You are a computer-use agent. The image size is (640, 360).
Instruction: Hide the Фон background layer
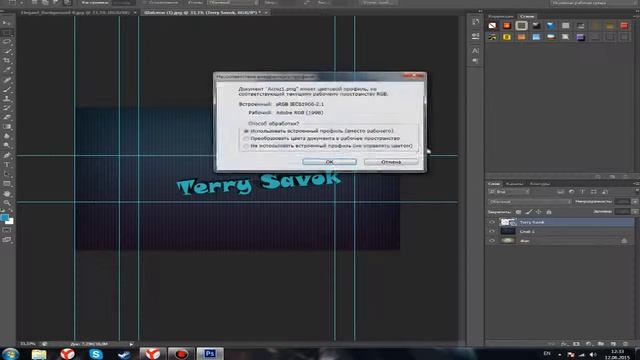click(492, 241)
